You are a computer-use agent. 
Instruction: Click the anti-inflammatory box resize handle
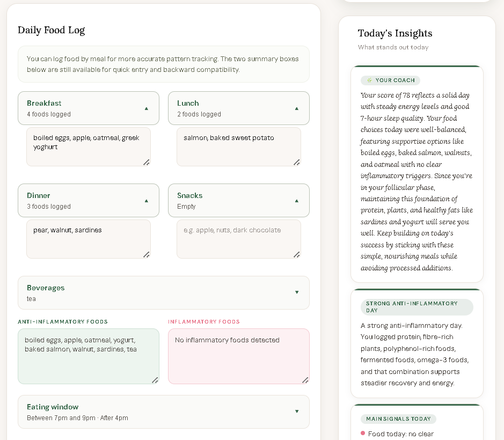(x=155, y=380)
